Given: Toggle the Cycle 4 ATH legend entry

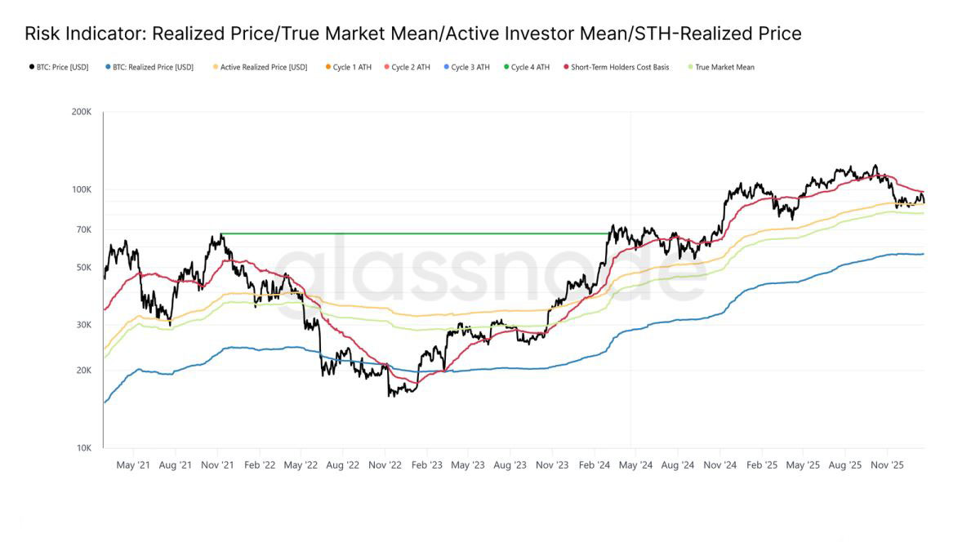Looking at the screenshot, I should click(x=527, y=67).
